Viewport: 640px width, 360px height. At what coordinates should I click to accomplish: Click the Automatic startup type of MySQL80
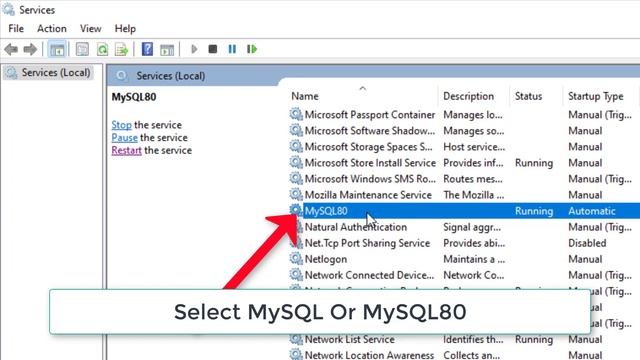[x=591, y=211]
